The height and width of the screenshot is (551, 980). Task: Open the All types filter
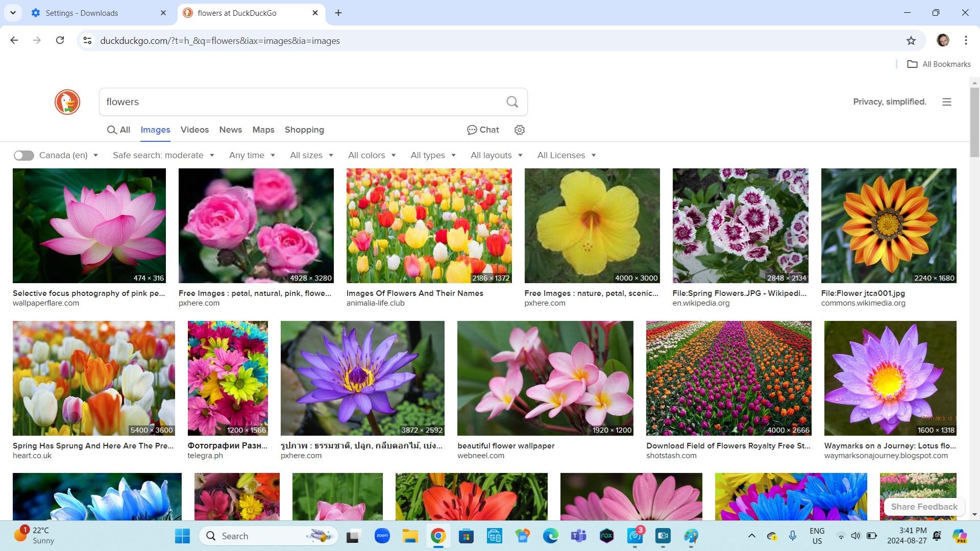click(433, 156)
